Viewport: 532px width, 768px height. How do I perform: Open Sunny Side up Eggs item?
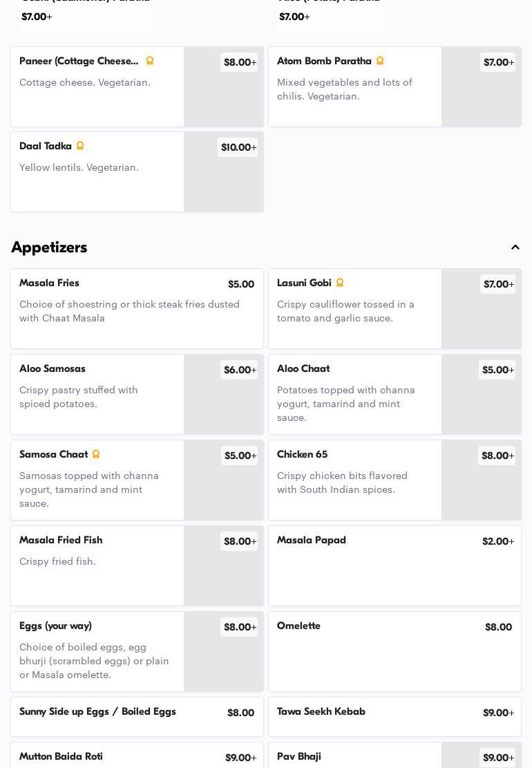coord(137,716)
